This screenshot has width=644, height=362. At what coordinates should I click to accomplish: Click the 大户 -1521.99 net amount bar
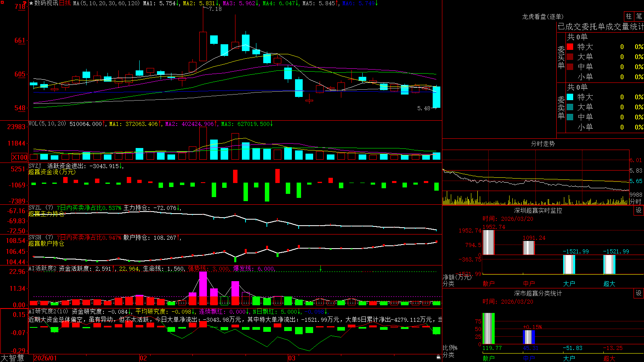(569, 264)
